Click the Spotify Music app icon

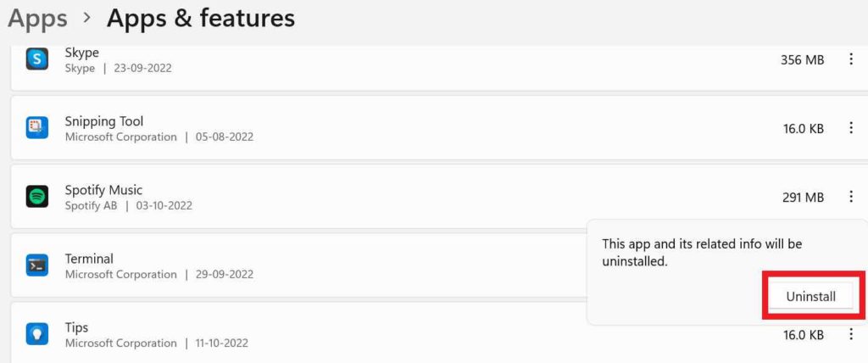tap(37, 197)
